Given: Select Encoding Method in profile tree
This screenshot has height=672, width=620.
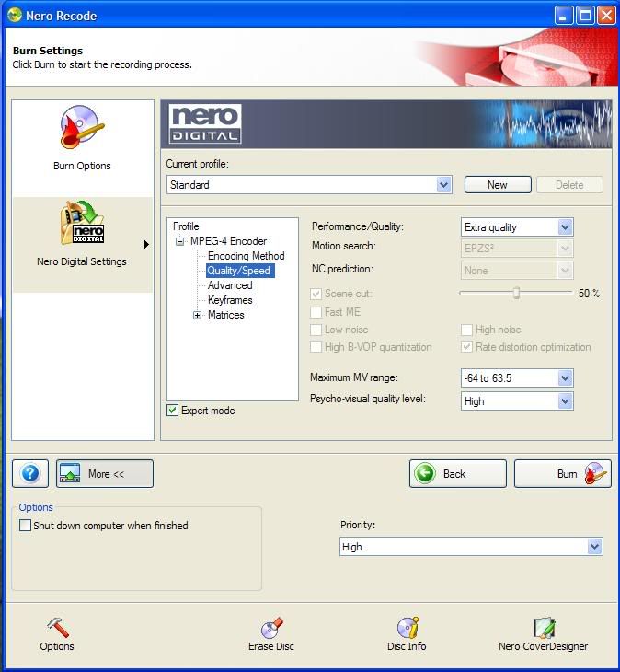Looking at the screenshot, I should [247, 256].
